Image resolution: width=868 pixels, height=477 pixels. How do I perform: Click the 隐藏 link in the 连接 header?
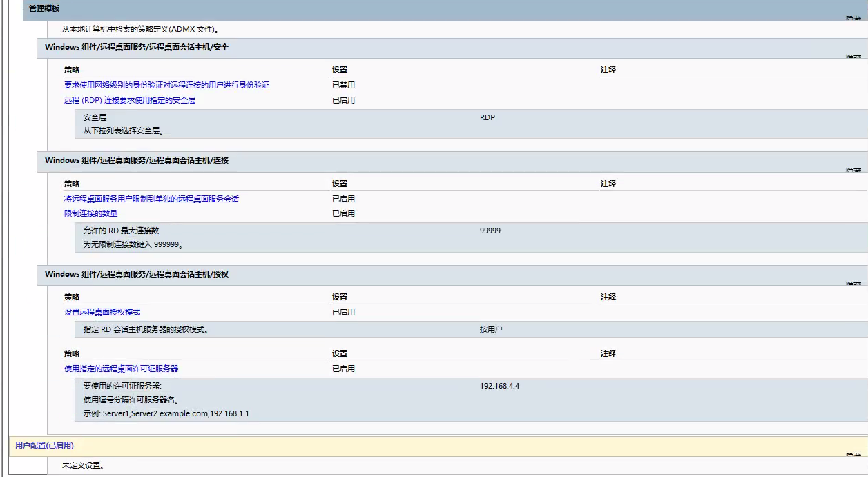pyautogui.click(x=853, y=170)
